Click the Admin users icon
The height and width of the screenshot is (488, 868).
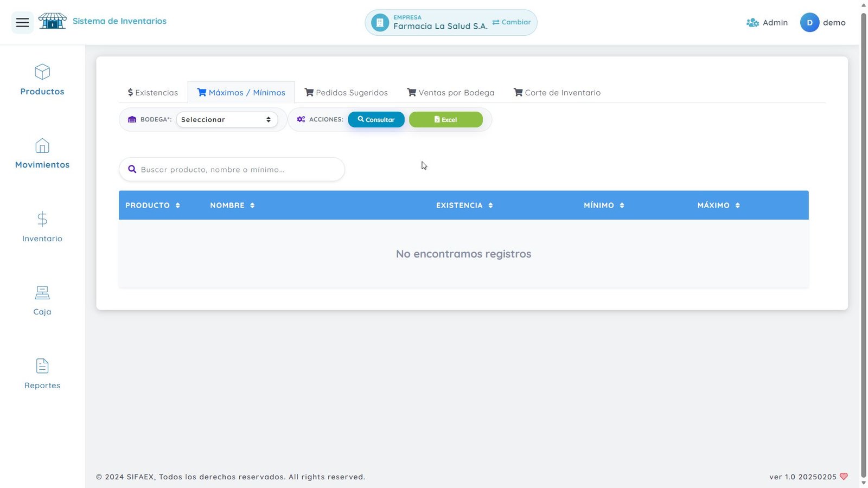[752, 23]
